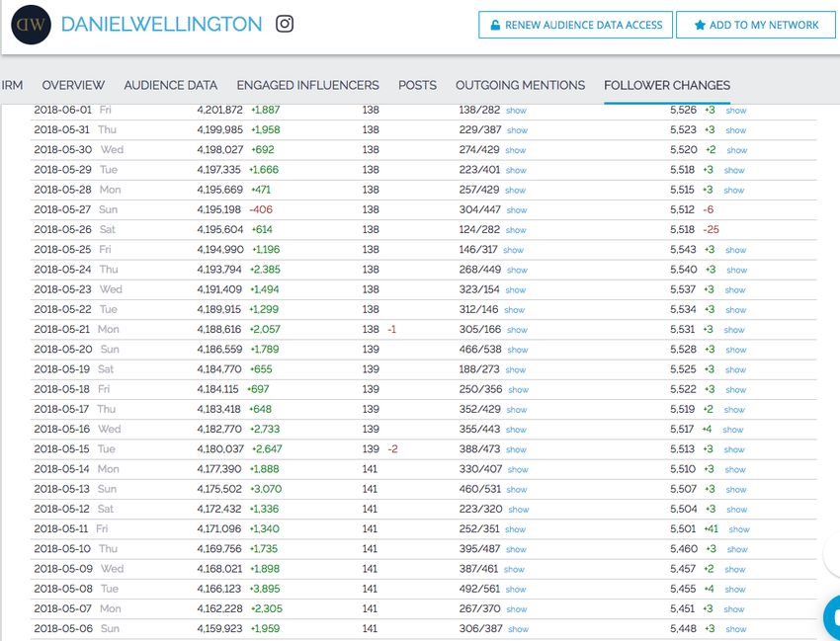Screen dimensions: 840x641
Task: Click show link next to 5,520
Action: pyautogui.click(x=736, y=150)
